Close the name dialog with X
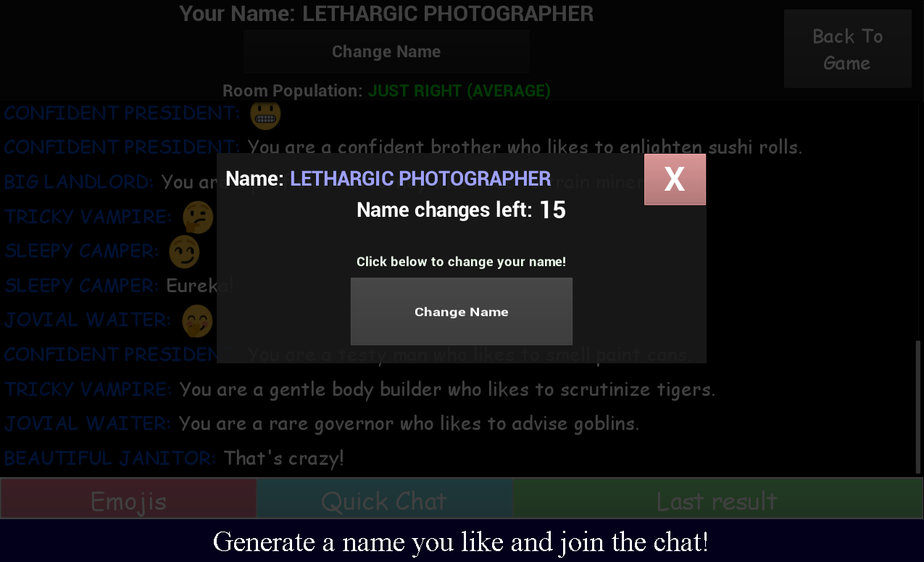 pos(675,179)
